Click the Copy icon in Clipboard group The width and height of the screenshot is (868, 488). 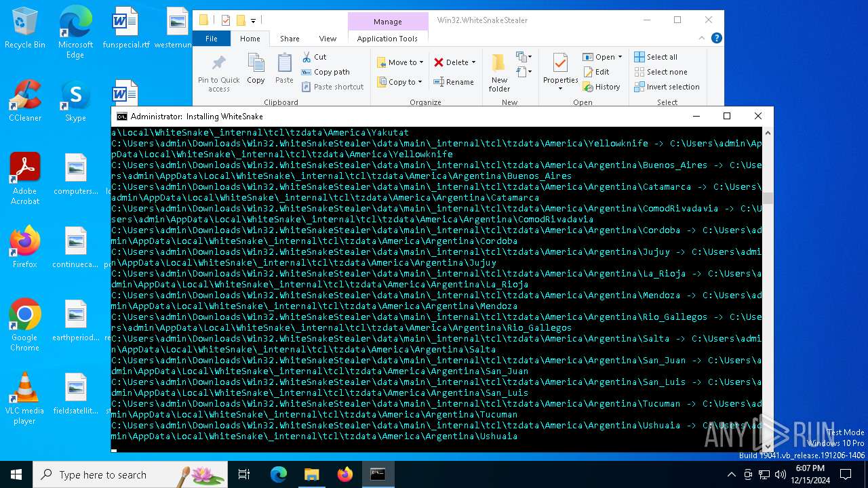tap(256, 68)
